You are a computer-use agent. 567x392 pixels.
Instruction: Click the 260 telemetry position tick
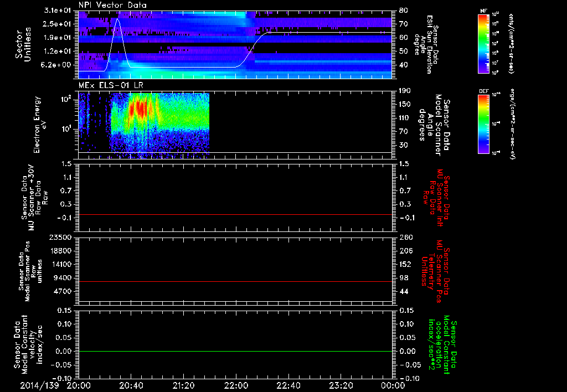coord(405,238)
